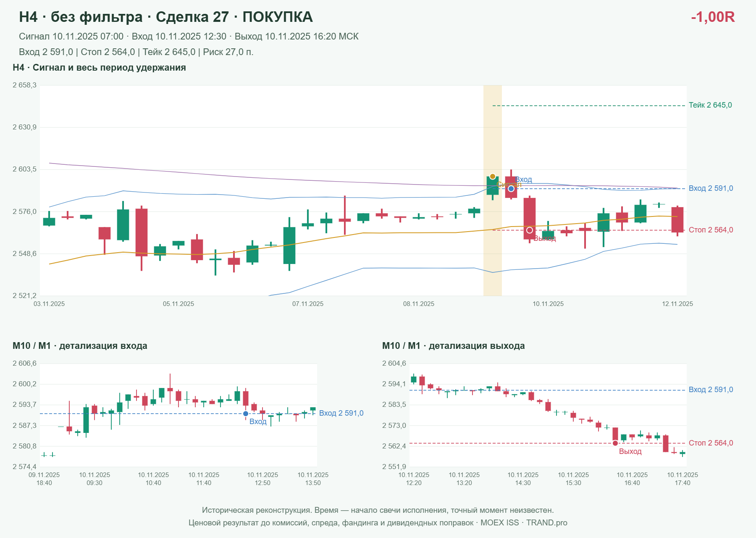This screenshot has width=756, height=538.
Task: Click heading 'M10 / M1 · детализация входа'
Action: 80,346
